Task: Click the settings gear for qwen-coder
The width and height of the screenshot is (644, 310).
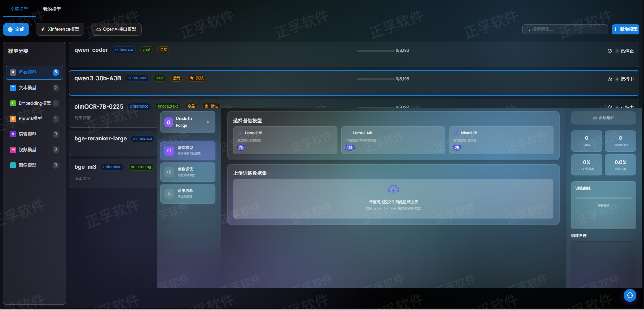Action: click(610, 51)
